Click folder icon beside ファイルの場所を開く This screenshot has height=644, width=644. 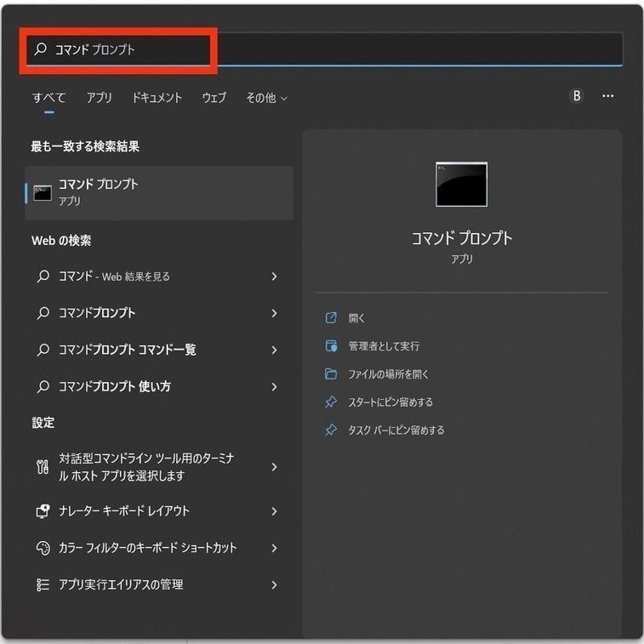pos(331,373)
